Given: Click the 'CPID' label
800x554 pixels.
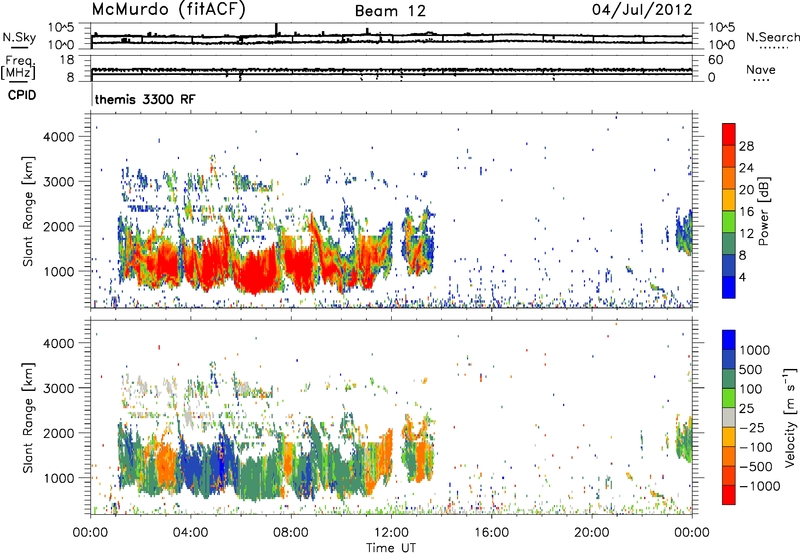Looking at the screenshot, I should (22, 95).
